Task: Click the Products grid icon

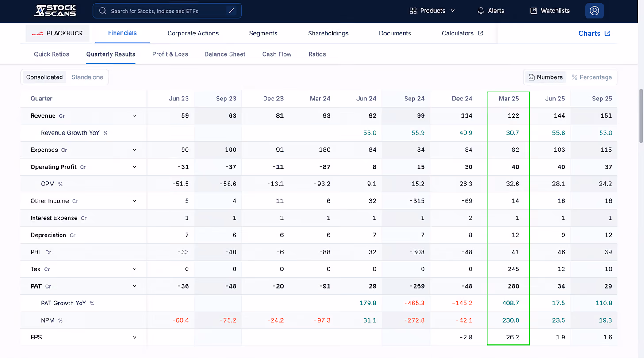Action: click(413, 11)
